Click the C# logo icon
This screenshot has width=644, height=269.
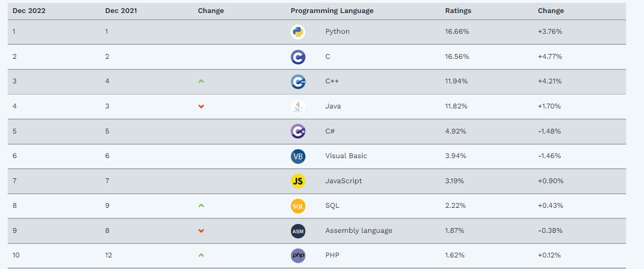pyautogui.click(x=298, y=131)
